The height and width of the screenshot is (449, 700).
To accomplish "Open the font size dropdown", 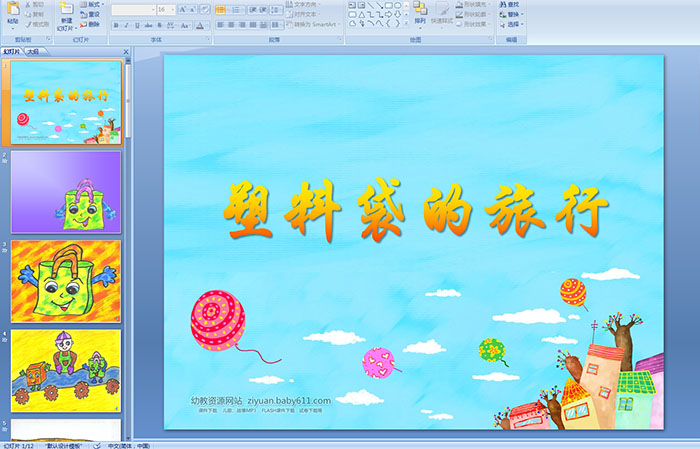I will (172, 9).
